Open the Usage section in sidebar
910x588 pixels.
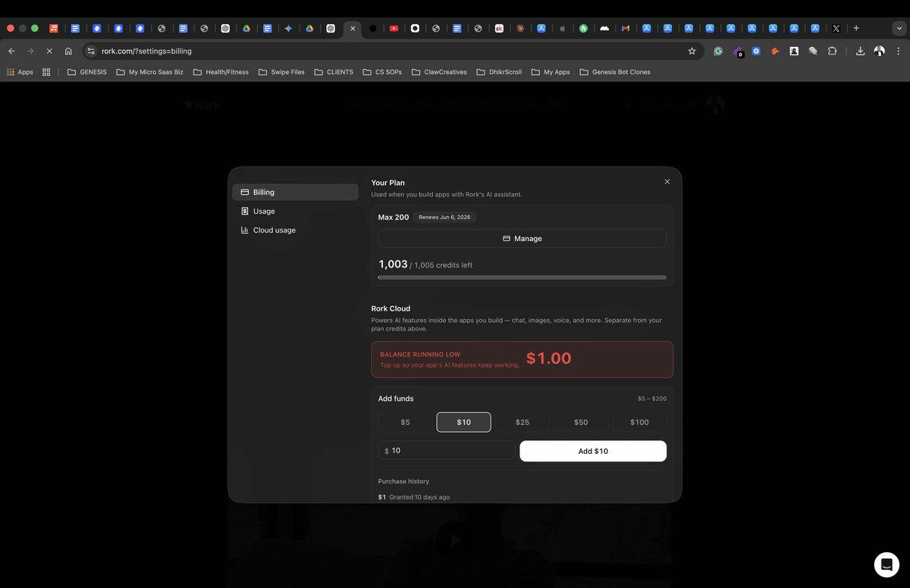[x=295, y=211]
